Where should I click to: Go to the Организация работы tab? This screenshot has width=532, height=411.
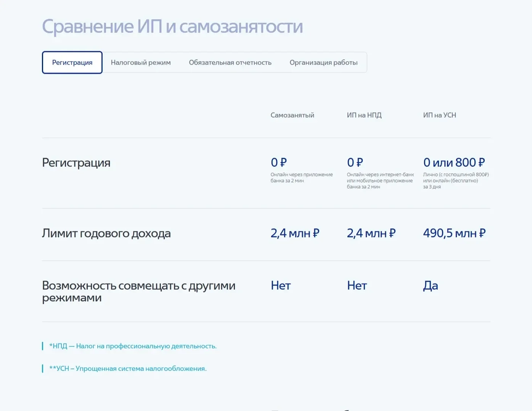[323, 63]
